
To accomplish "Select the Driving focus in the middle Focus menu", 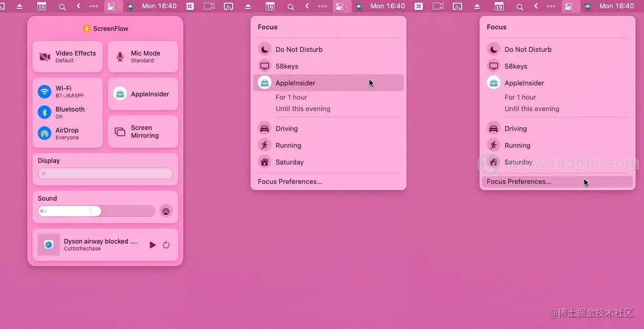I will 329,128.
